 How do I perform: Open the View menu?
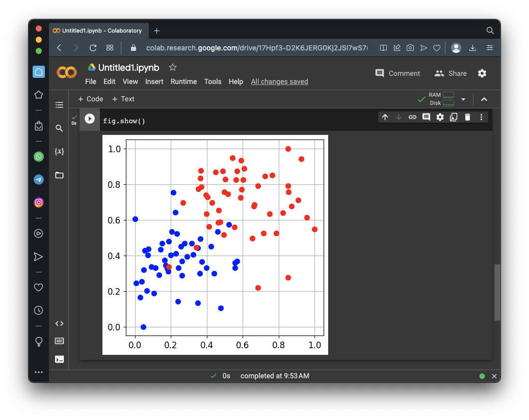[130, 81]
